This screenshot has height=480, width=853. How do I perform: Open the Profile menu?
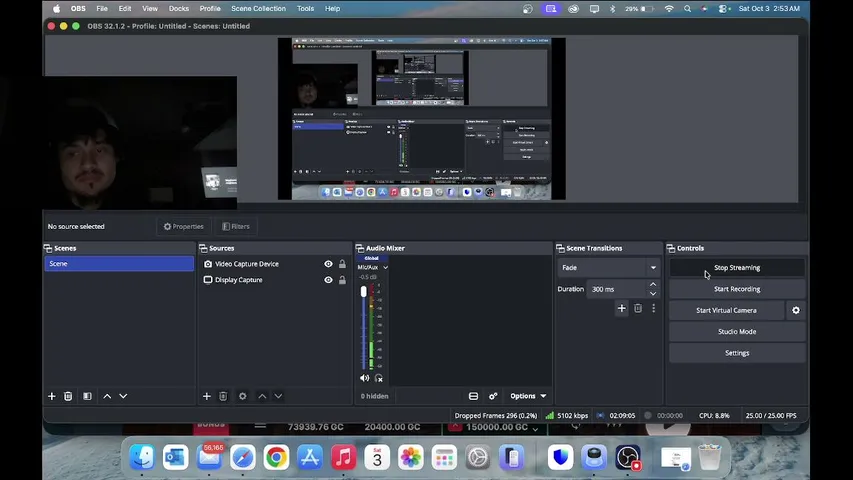coord(210,9)
